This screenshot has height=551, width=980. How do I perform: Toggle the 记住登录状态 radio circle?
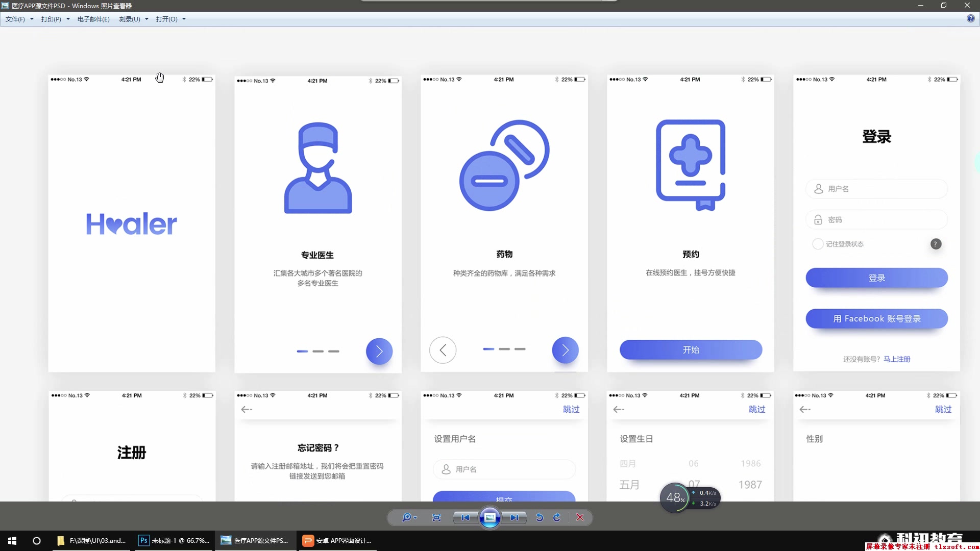(818, 244)
